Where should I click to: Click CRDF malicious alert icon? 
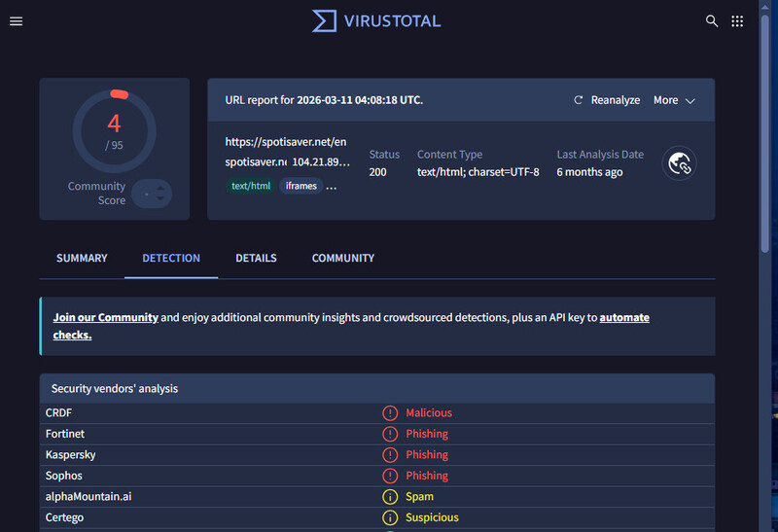[x=390, y=413]
